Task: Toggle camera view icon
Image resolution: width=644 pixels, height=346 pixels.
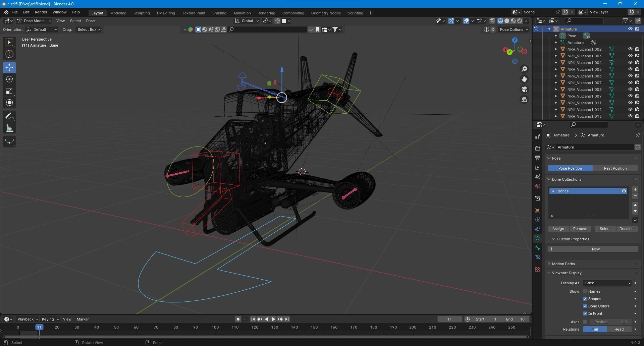Action: [x=524, y=89]
